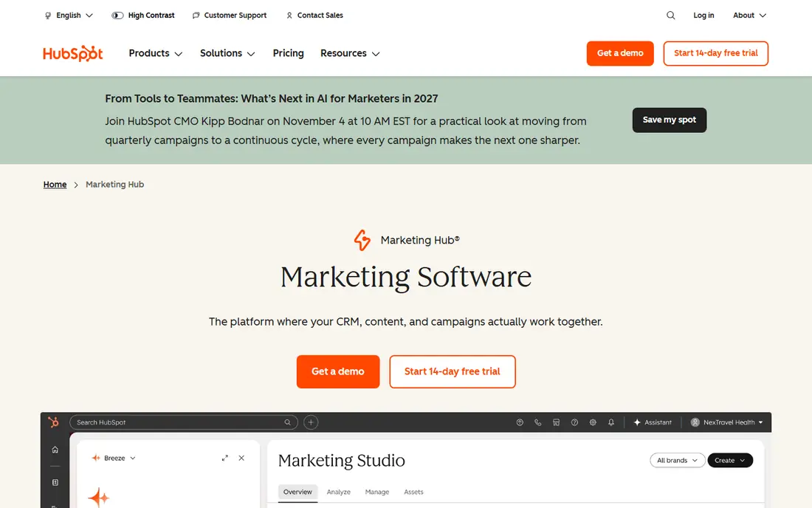Click the globe icon beside English
Viewport: 812px width, 508px height.
click(48, 16)
